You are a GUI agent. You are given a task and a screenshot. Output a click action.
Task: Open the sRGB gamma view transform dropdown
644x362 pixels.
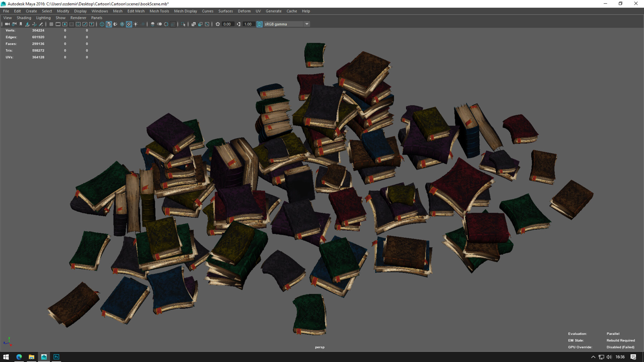point(307,24)
